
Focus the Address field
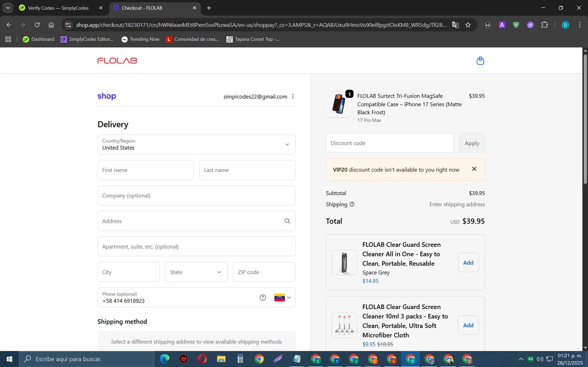[x=196, y=221]
